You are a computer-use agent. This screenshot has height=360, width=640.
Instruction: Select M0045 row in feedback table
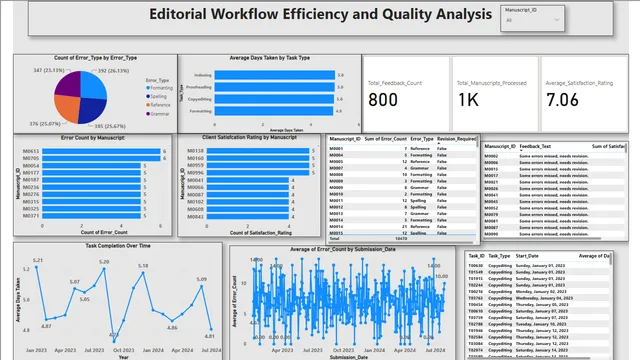click(554, 202)
